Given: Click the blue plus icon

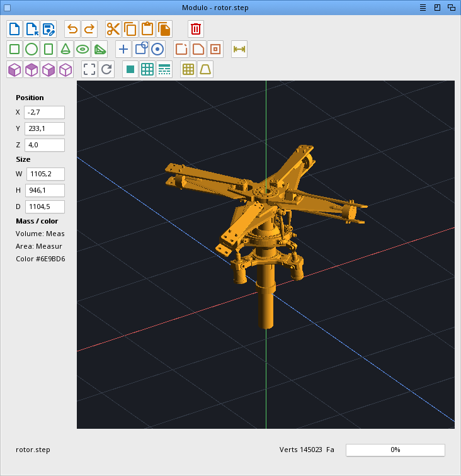Looking at the screenshot, I should pos(123,49).
